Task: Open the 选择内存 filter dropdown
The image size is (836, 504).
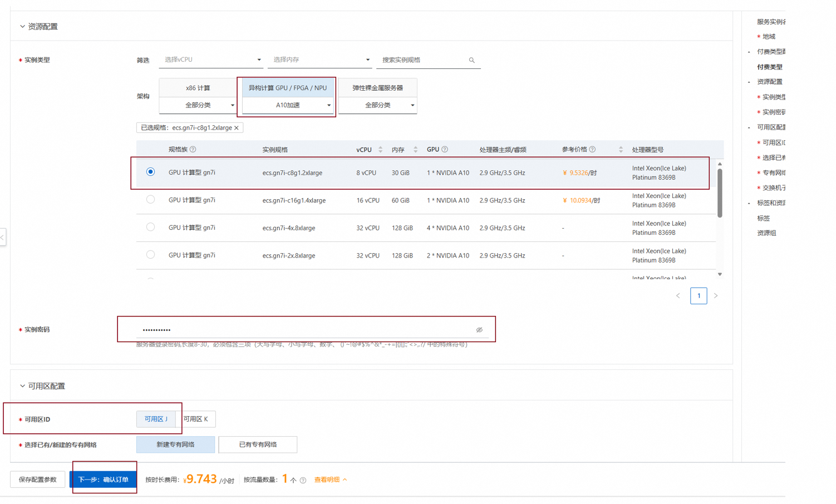Action: pos(320,60)
